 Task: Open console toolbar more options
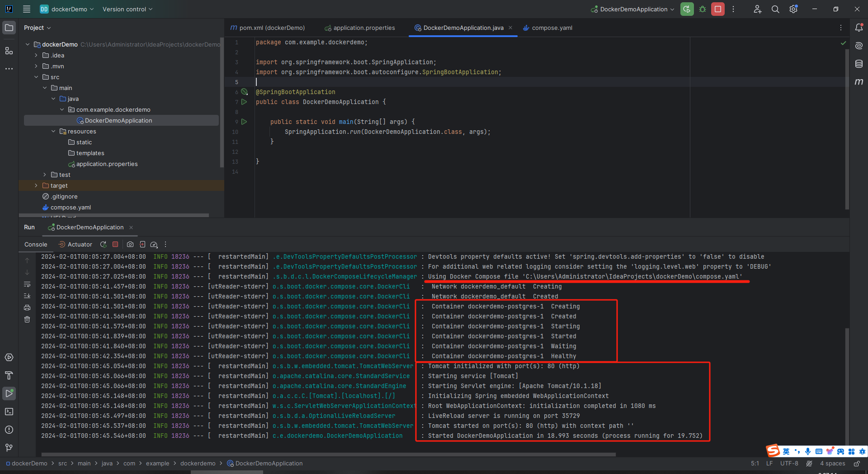(165, 244)
